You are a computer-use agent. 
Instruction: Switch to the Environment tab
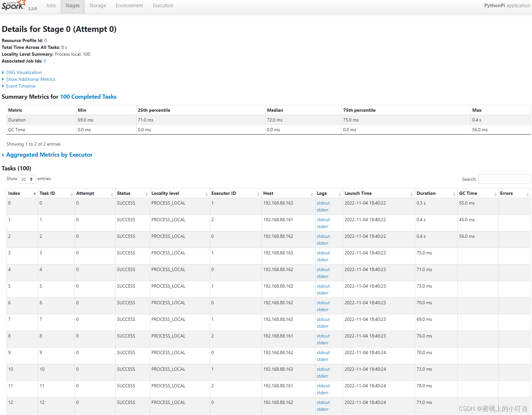pyautogui.click(x=129, y=6)
